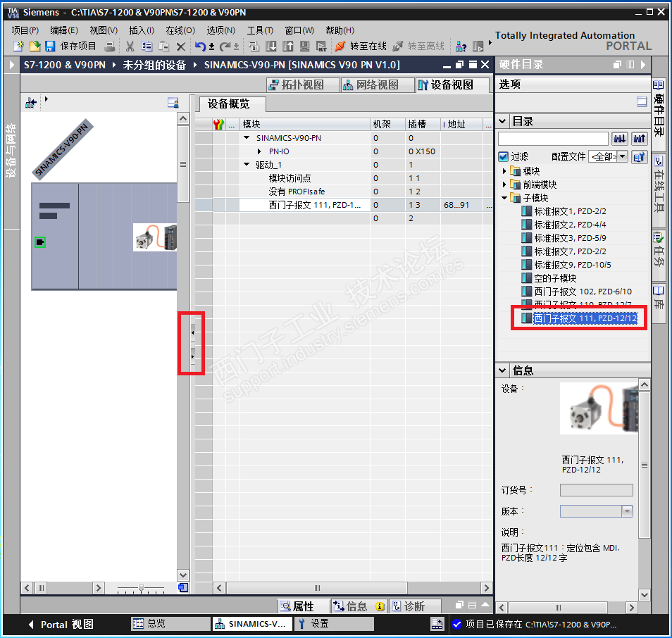The width and height of the screenshot is (672, 638).
Task: Open the 配置文件 profile dropdown
Action: 623,156
